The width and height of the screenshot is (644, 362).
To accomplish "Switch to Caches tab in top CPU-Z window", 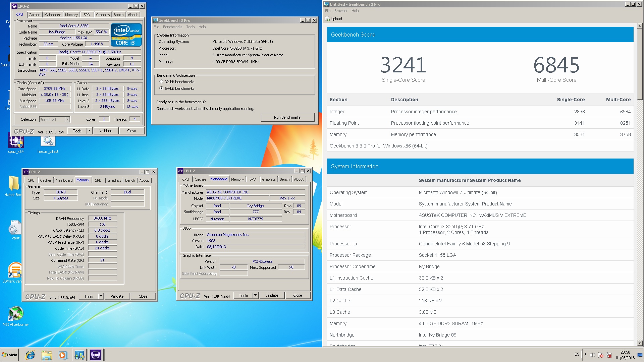I will point(34,15).
